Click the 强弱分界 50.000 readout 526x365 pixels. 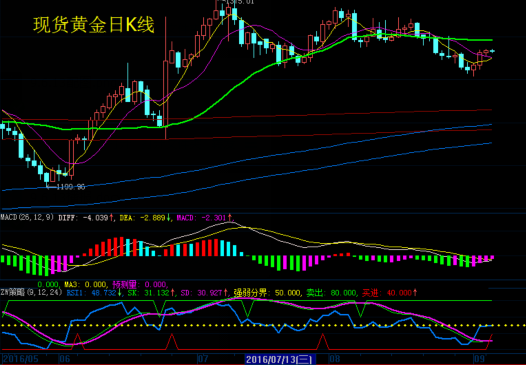point(267,293)
